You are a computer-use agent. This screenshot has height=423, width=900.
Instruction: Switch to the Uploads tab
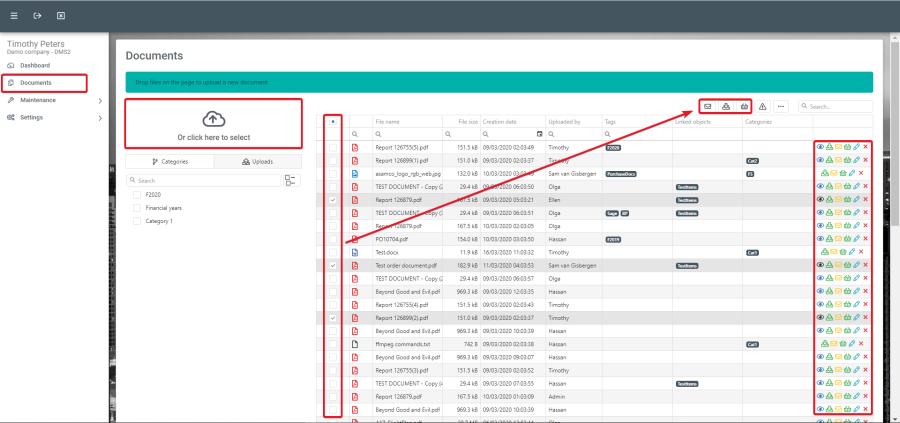coord(258,161)
